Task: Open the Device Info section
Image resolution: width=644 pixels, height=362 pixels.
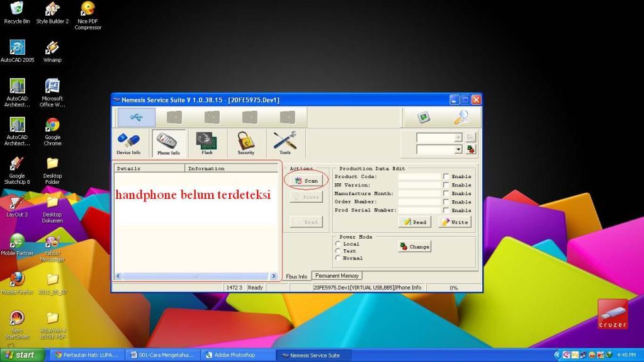Action: pyautogui.click(x=128, y=144)
